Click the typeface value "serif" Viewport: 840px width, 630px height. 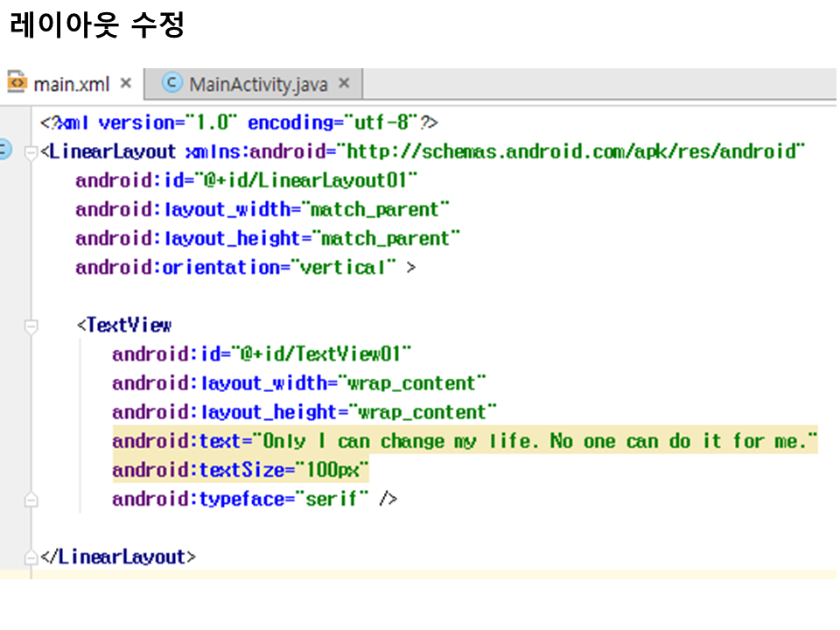coord(332,500)
